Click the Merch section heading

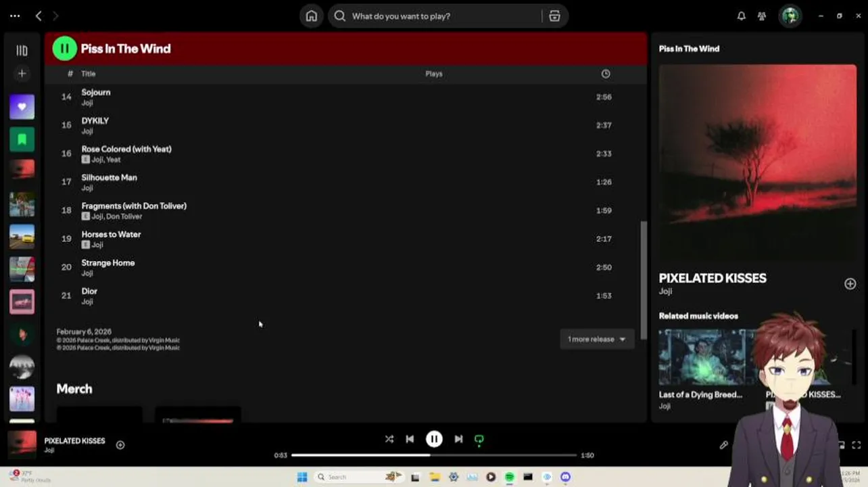point(74,389)
